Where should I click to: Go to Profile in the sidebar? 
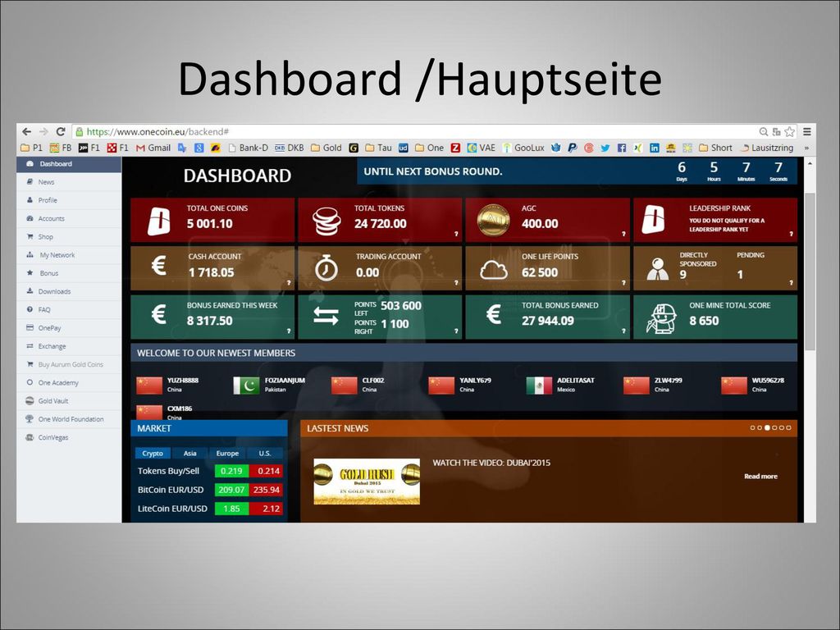(x=69, y=200)
